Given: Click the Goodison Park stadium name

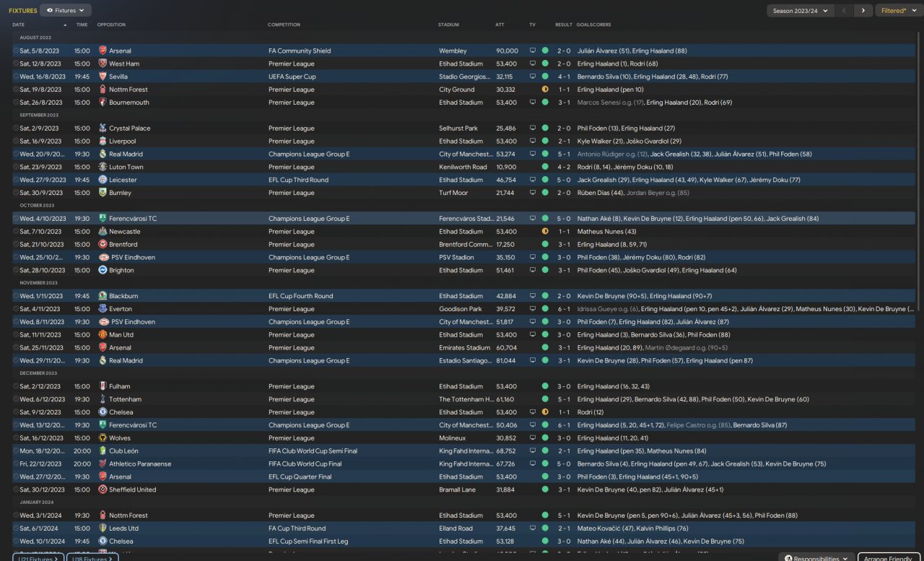Looking at the screenshot, I should tap(461, 309).
